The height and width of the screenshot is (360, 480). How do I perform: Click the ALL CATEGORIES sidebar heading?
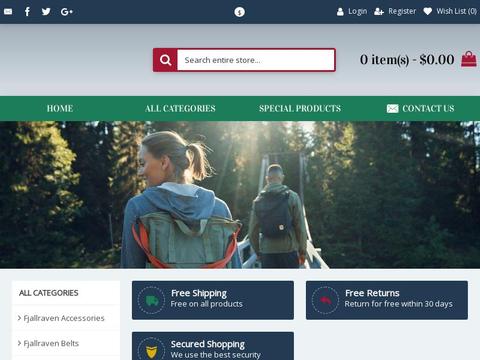point(49,293)
